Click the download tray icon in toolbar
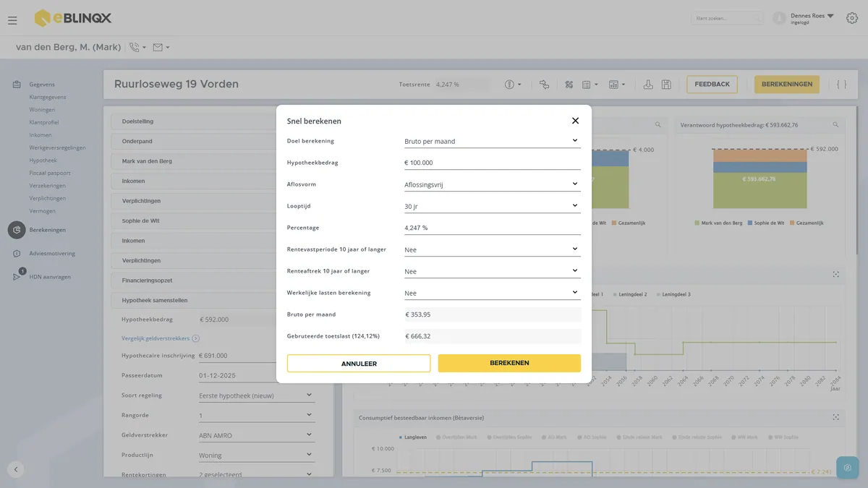Screen dimensions: 868x488 (x=648, y=85)
